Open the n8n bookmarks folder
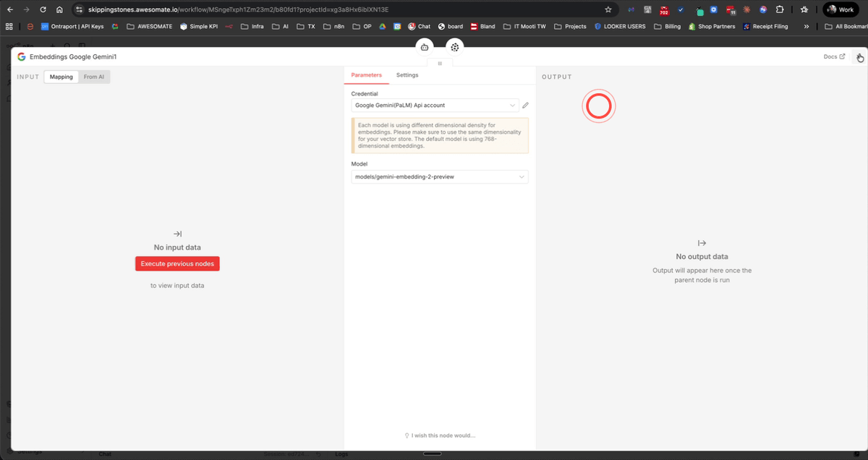 334,26
